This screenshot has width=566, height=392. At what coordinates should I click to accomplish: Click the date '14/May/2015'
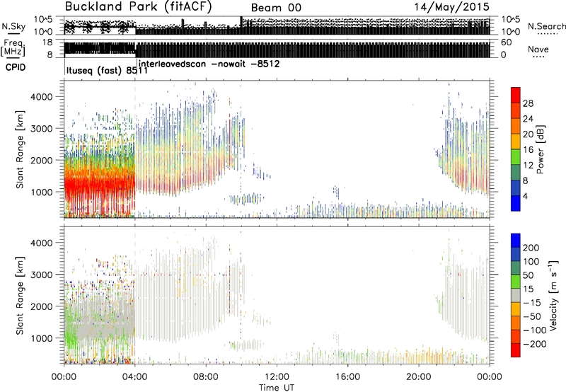point(451,7)
